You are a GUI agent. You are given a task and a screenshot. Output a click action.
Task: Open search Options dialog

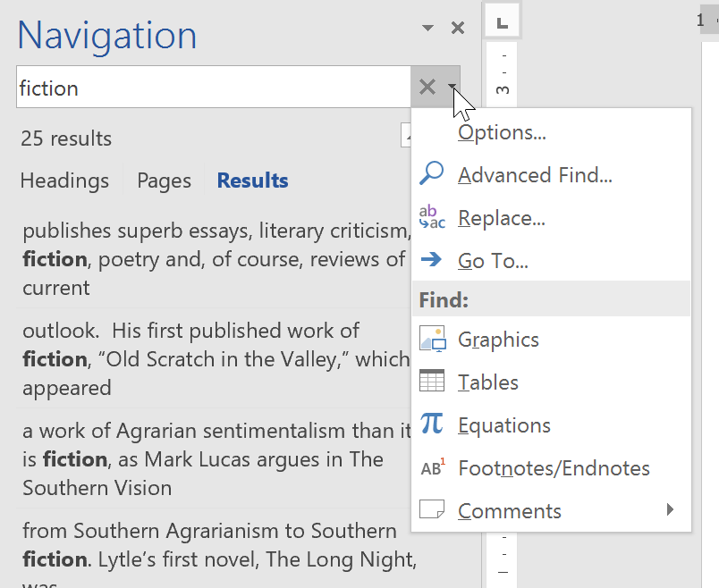(x=501, y=131)
